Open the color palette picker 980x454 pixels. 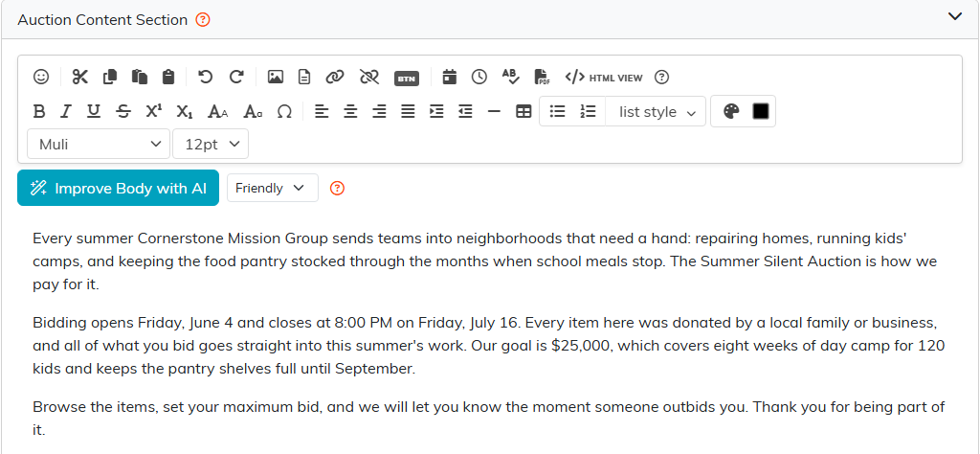coord(730,112)
